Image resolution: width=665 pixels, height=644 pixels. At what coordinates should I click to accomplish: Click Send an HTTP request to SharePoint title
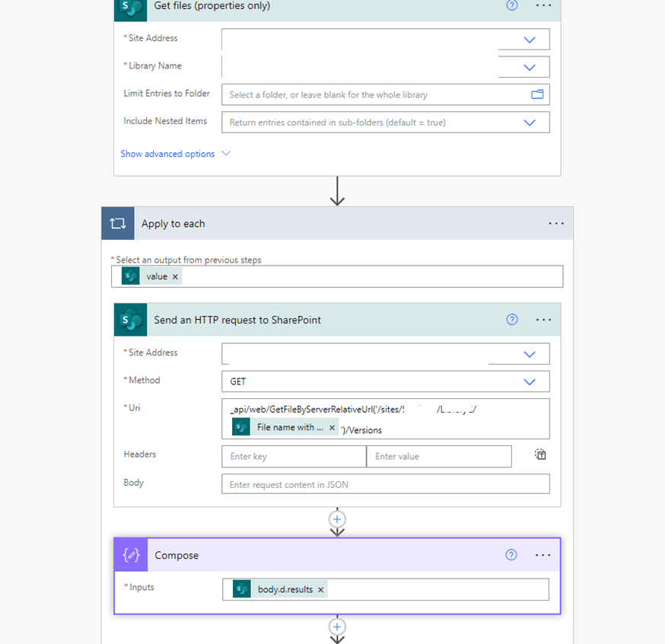[x=237, y=320]
